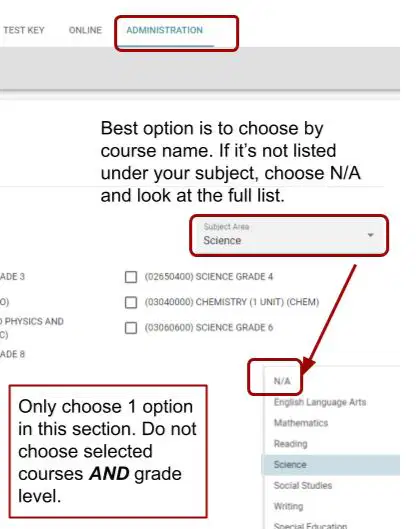Screen dimensions: 416x529
Task: Tick the Chemistry (1 Unit) checkbox
Action: tap(131, 302)
